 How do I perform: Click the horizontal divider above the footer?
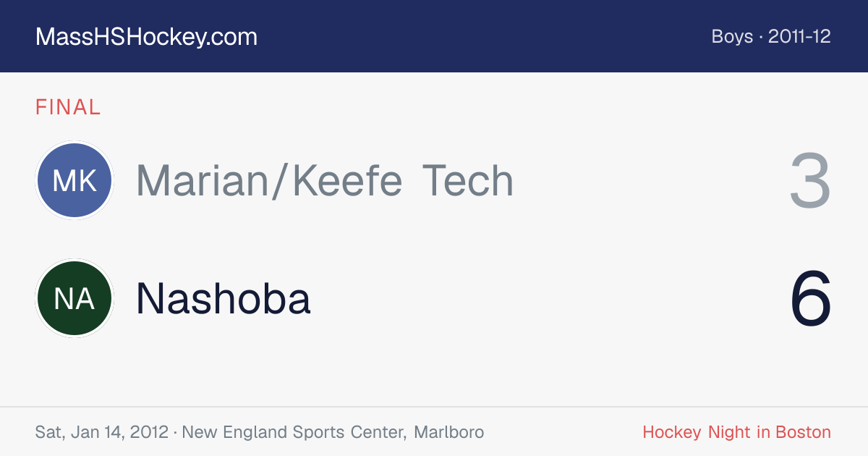[x=434, y=407]
